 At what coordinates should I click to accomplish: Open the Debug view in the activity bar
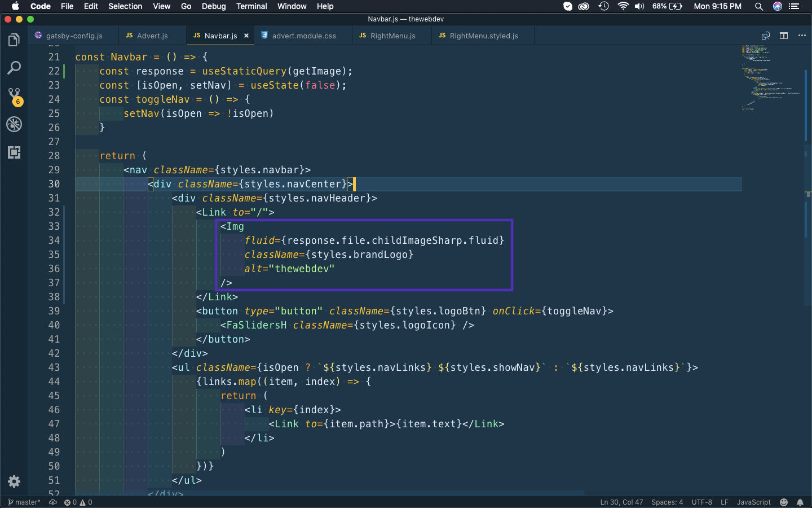click(x=14, y=124)
